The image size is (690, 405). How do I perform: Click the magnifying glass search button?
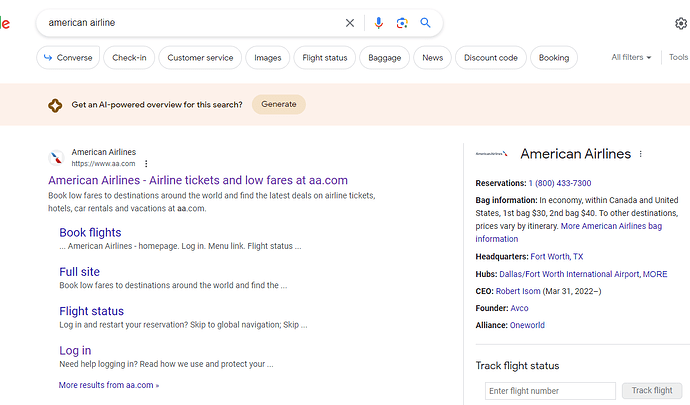pyautogui.click(x=425, y=23)
